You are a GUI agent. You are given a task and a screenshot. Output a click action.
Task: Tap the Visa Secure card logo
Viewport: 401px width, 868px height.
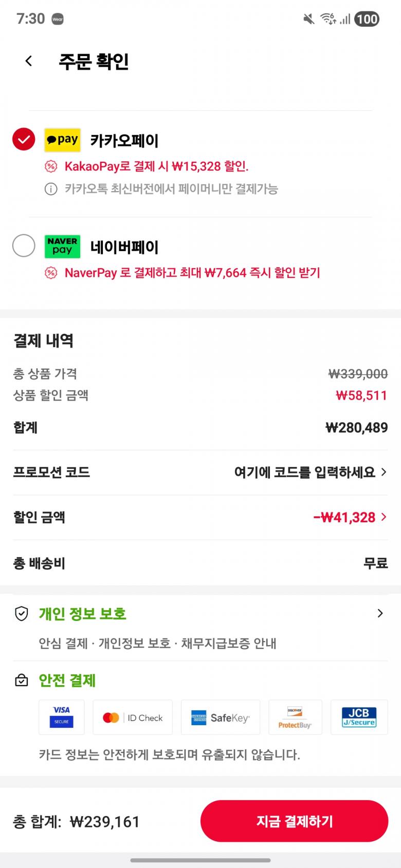tap(62, 717)
